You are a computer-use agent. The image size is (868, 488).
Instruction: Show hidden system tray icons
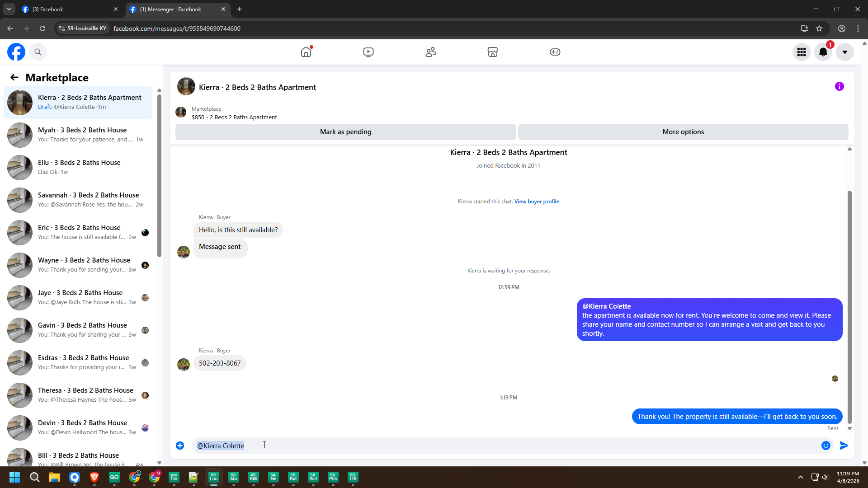pyautogui.click(x=800, y=477)
